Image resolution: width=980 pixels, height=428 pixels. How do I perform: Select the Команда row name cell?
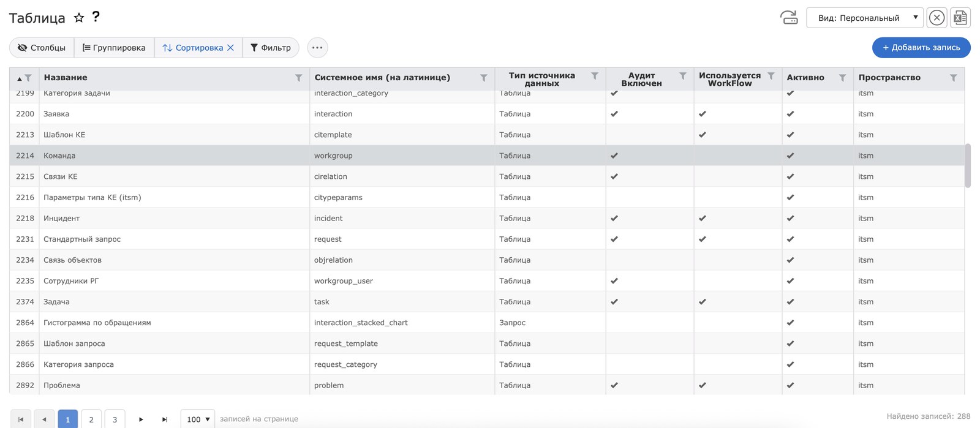tap(175, 156)
